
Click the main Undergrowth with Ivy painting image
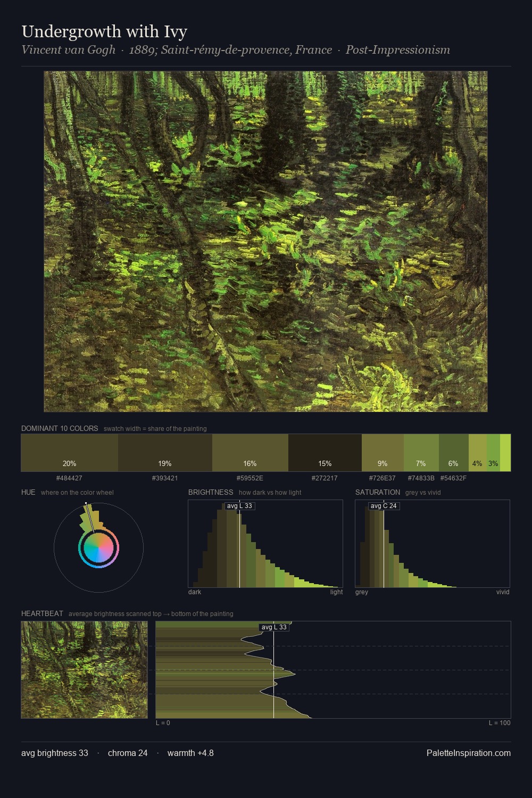point(265,242)
